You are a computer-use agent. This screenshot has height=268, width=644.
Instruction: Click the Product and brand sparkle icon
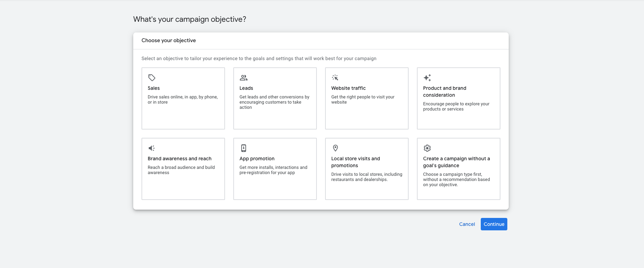tap(427, 78)
